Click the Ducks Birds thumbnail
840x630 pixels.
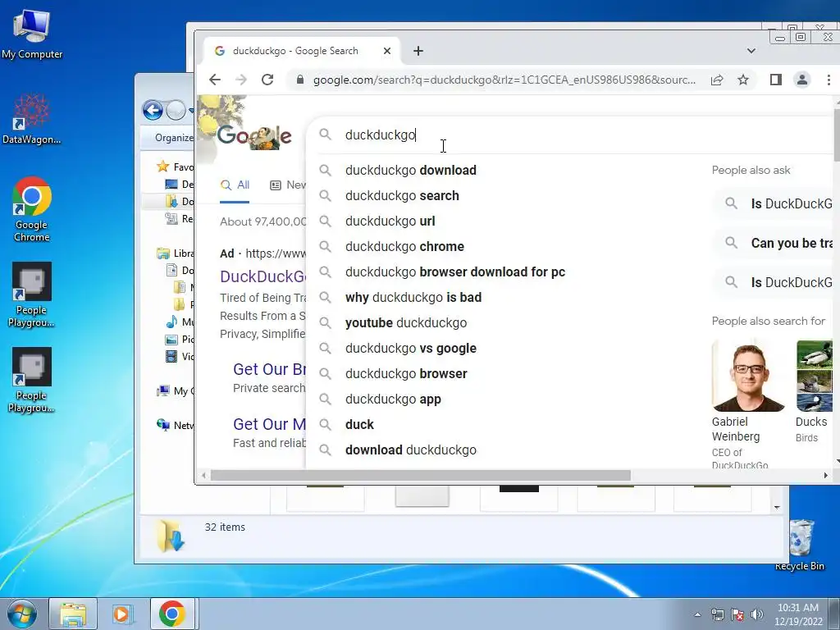pyautogui.click(x=815, y=376)
